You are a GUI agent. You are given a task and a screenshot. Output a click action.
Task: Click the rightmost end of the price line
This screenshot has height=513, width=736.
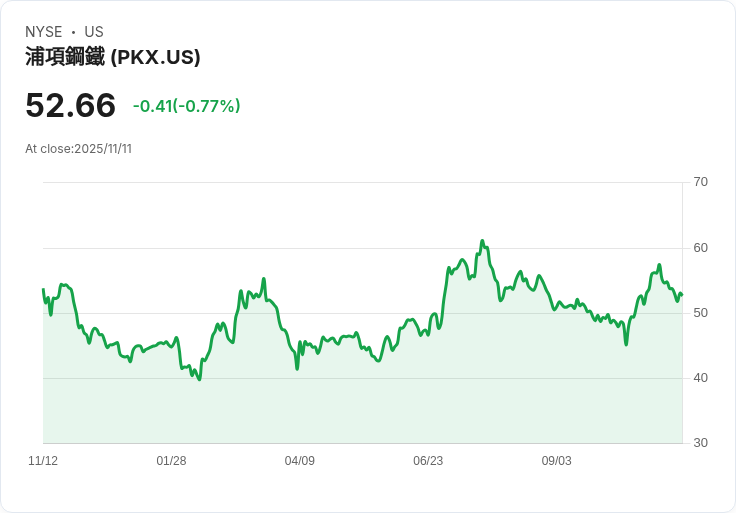681,294
